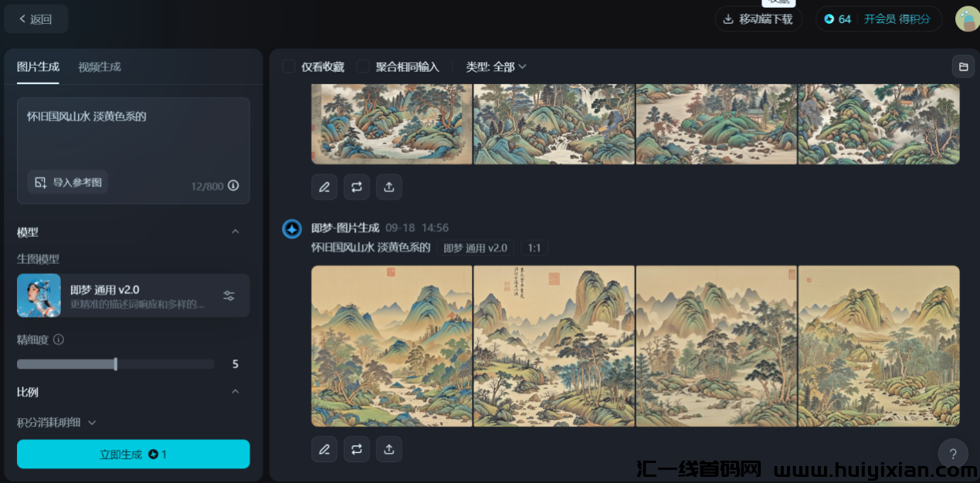
Task: Open model settings via the sliders icon beside 即梦 通用 v2.0
Action: click(x=229, y=296)
